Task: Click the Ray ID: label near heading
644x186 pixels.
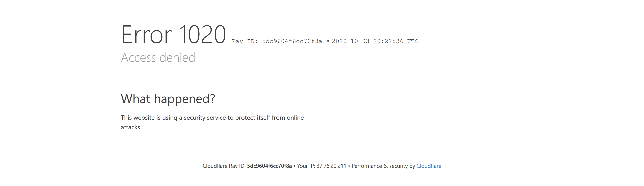Action: coord(245,41)
